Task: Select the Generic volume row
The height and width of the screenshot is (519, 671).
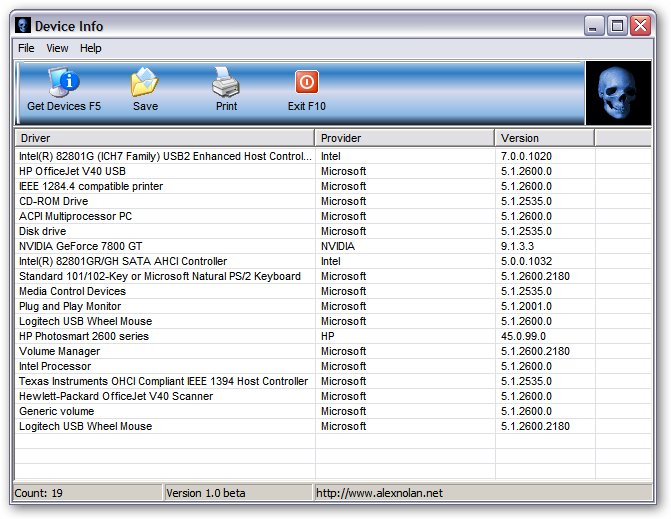Action: pyautogui.click(x=333, y=411)
